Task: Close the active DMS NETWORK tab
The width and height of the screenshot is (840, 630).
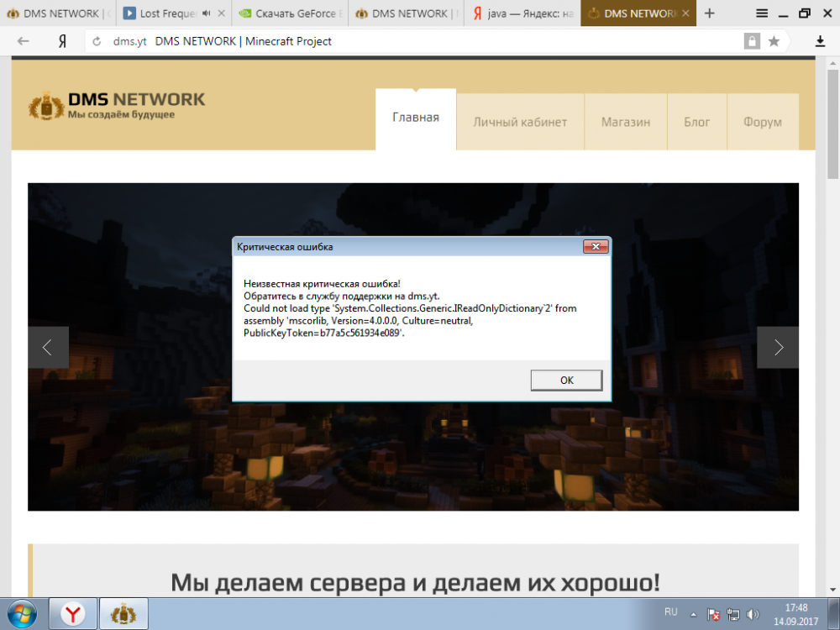Action: pyautogui.click(x=685, y=13)
